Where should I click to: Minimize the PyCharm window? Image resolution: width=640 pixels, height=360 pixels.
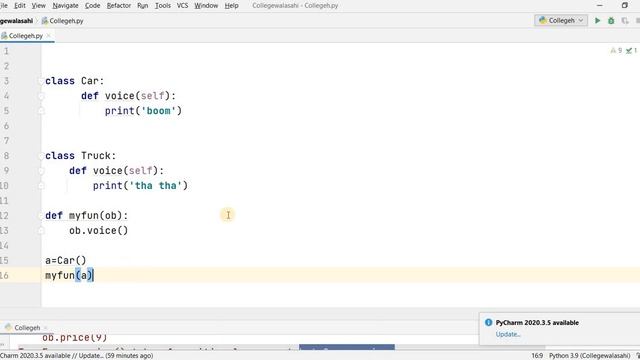(x=600, y=5)
